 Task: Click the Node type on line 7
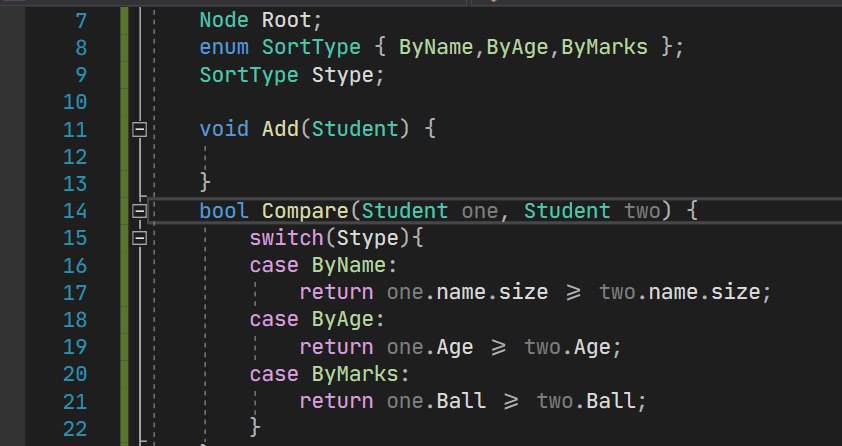(224, 20)
